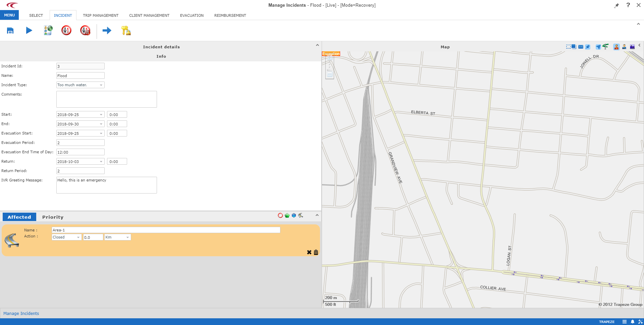Click the push pin icon on map toolbar

point(587,47)
